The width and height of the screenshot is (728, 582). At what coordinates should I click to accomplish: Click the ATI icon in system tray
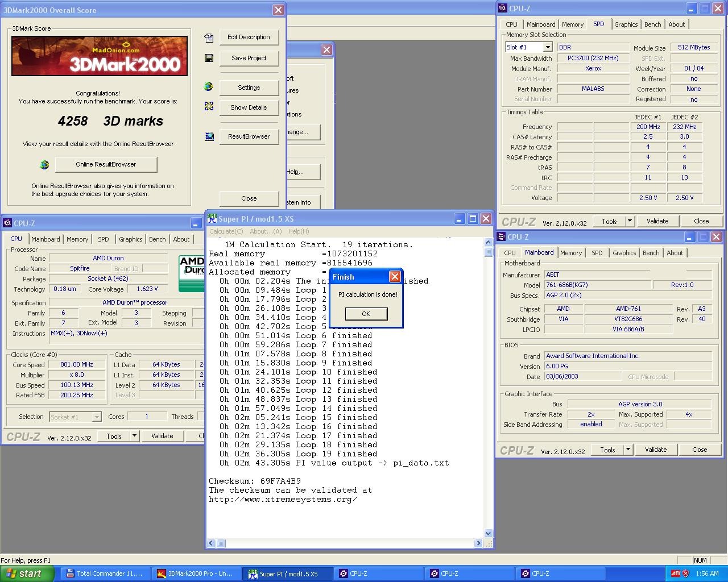(675, 573)
